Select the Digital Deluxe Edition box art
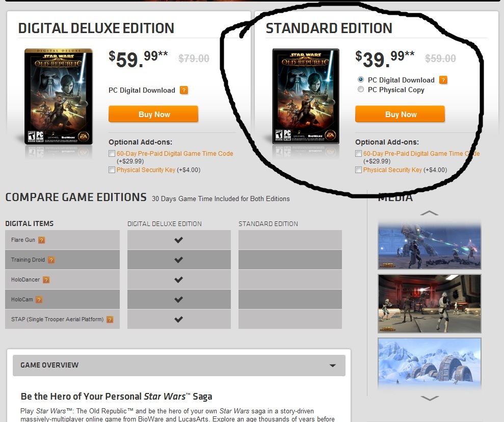 [x=59, y=96]
